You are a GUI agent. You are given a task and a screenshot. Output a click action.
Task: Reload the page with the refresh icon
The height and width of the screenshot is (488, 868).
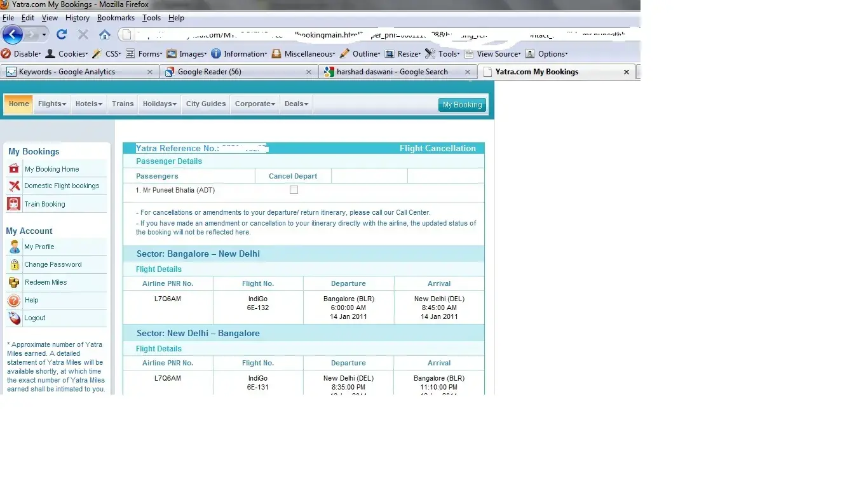[62, 34]
